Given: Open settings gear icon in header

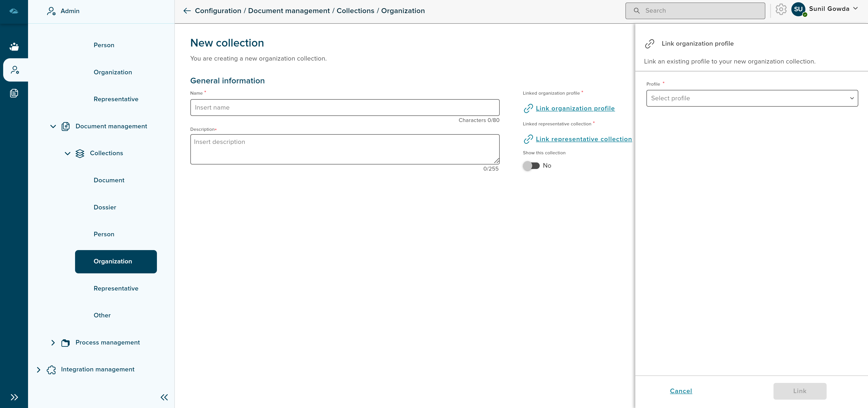Looking at the screenshot, I should 781,9.
